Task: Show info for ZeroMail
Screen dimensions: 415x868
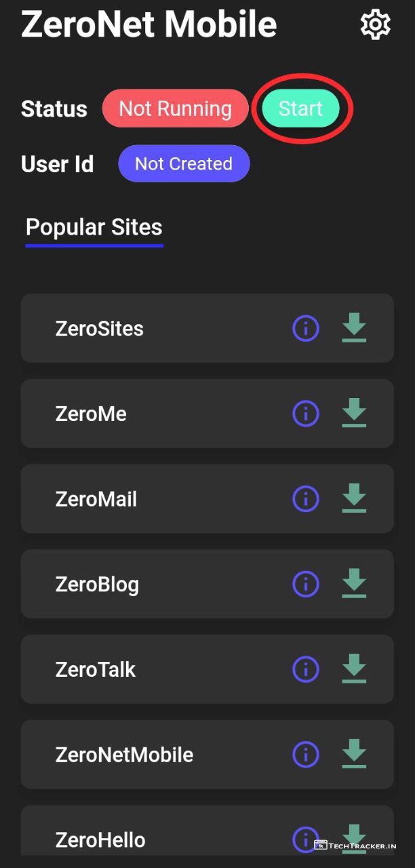Action: pyautogui.click(x=306, y=499)
